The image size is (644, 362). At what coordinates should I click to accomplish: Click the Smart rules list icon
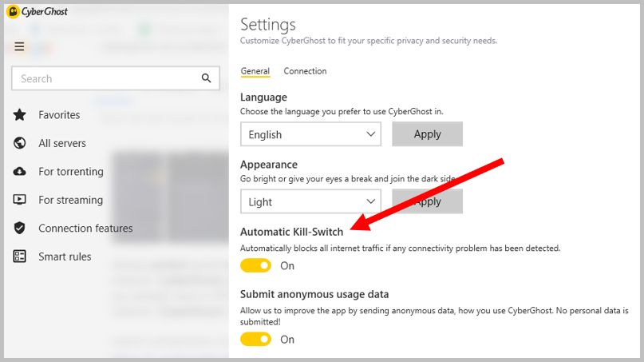[x=19, y=257]
